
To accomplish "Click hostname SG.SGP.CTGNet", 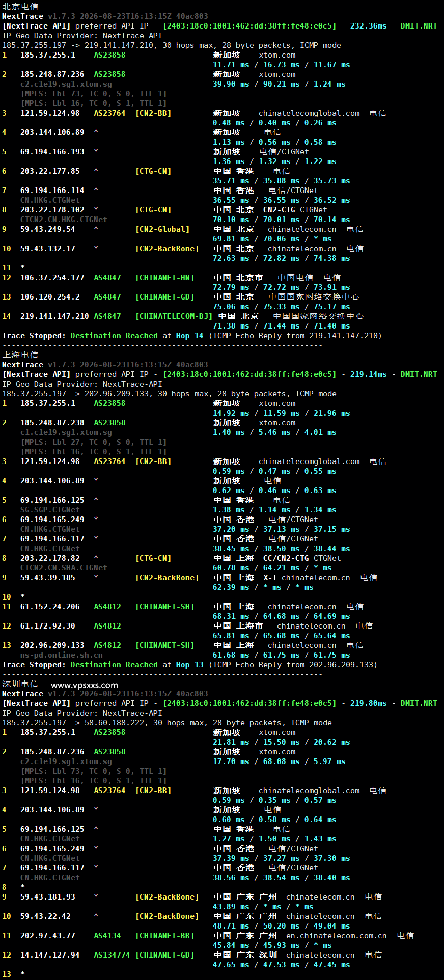I will [x=50, y=510].
